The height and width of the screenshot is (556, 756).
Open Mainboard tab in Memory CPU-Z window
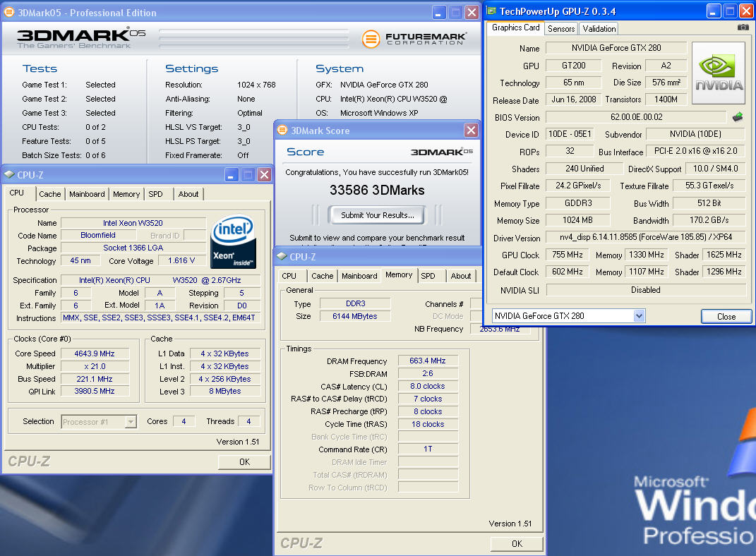pos(359,276)
